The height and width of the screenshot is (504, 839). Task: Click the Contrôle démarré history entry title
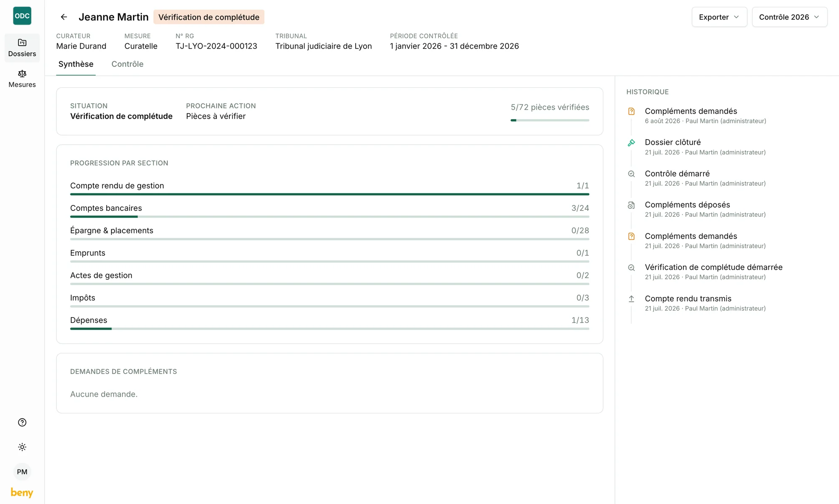pos(677,174)
